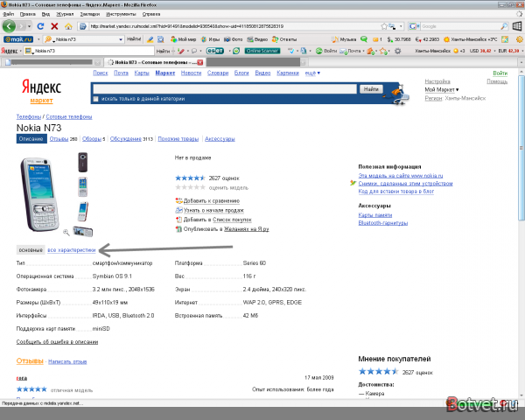Close the Nokia N73 browser tab
Image resolution: width=525 pixels, height=420 pixels.
pos(199,62)
